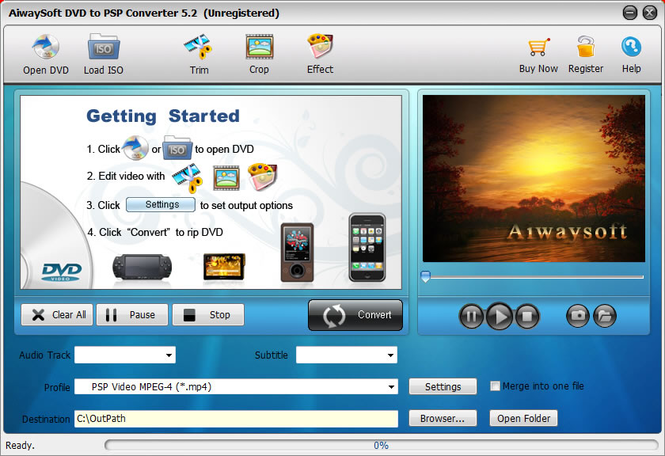Click the DVD disc icon in Getting Started
Viewport: 665px width, 456px height.
135,148
